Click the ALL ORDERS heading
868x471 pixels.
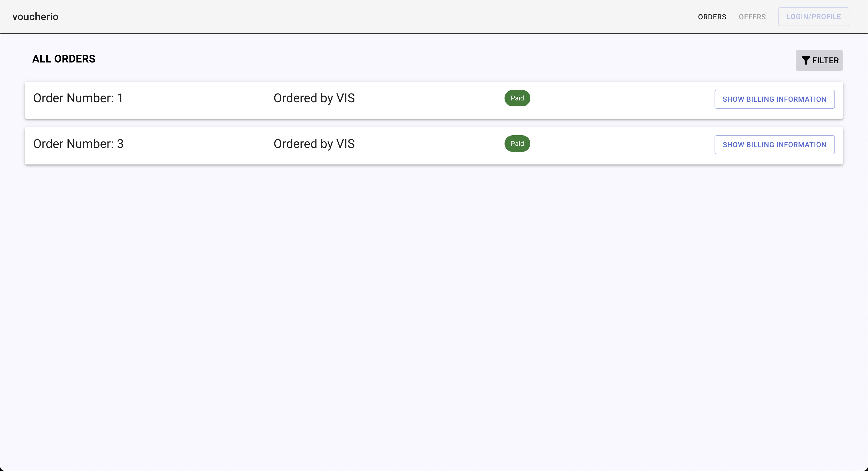pos(64,59)
